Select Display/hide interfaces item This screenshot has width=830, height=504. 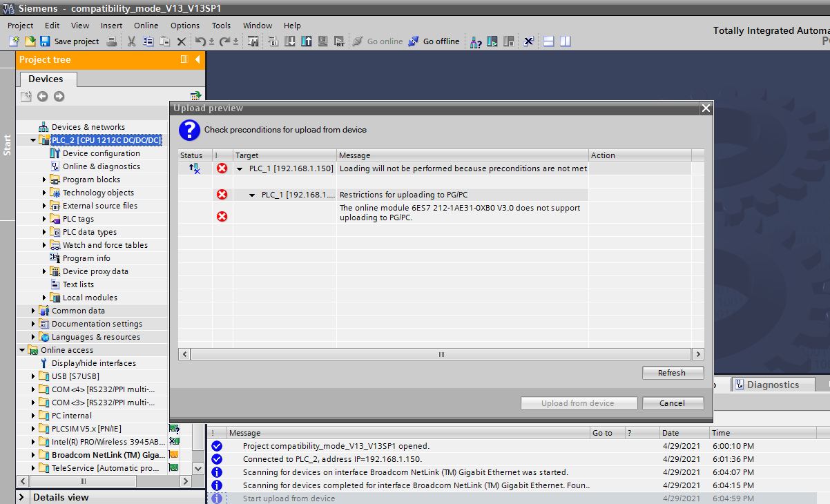[94, 363]
